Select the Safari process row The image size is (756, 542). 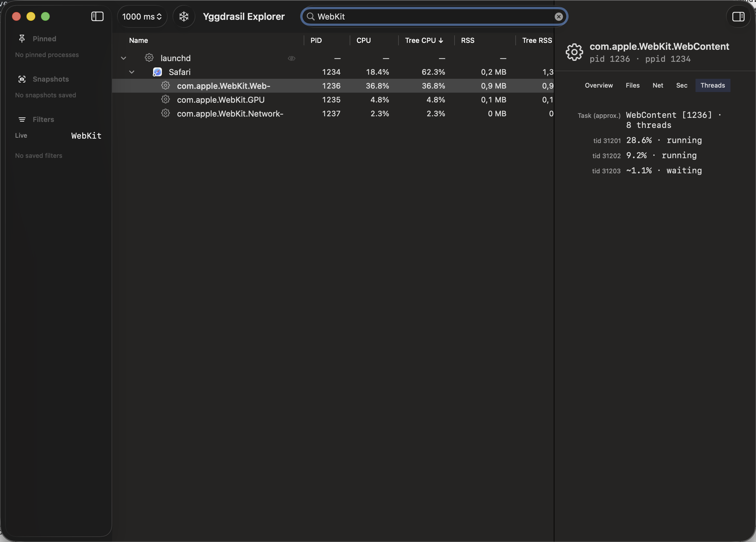(x=333, y=72)
